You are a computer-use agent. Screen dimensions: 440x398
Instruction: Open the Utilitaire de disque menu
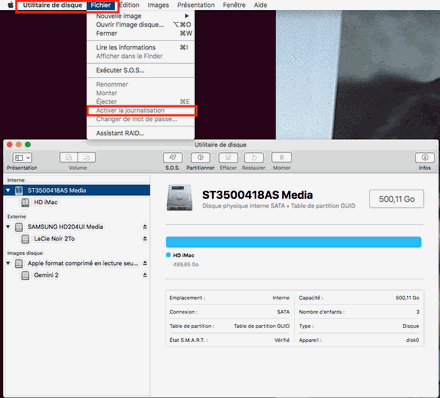point(52,5)
